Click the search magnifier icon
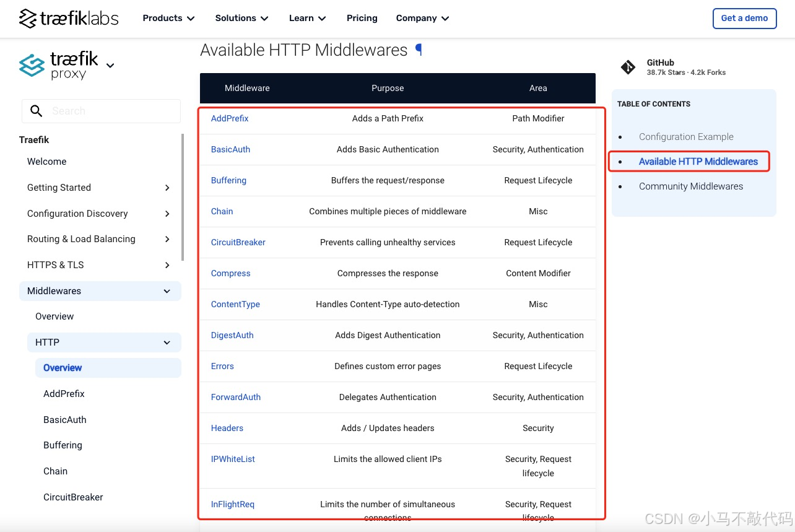795x532 pixels. coord(37,111)
